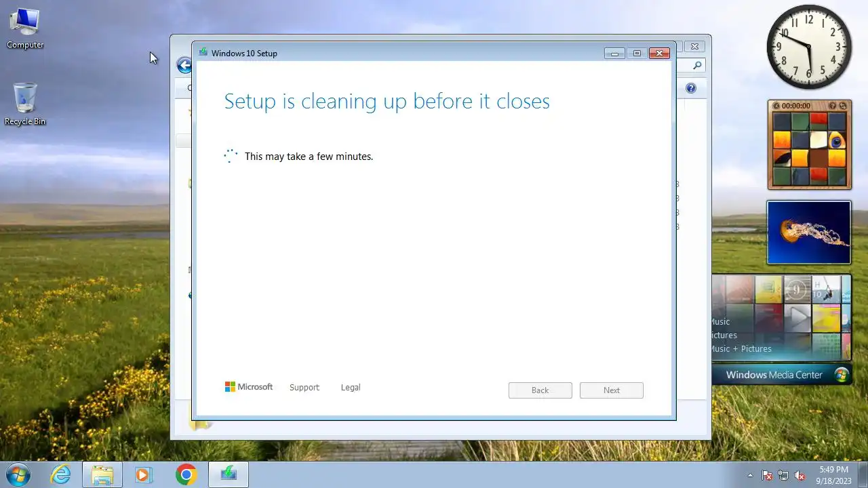Click the play tile in Media Center gadget
Image resolution: width=868 pixels, height=488 pixels.
797,317
